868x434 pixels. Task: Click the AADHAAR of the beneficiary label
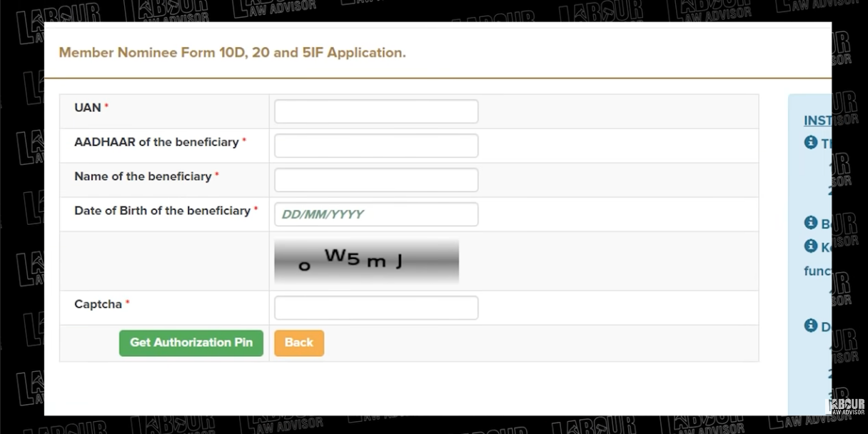click(156, 142)
